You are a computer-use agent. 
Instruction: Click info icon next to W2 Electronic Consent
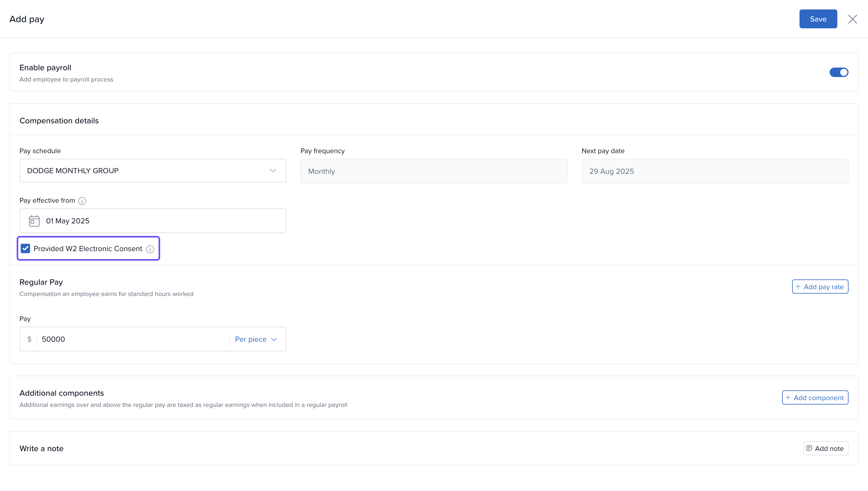(x=150, y=249)
